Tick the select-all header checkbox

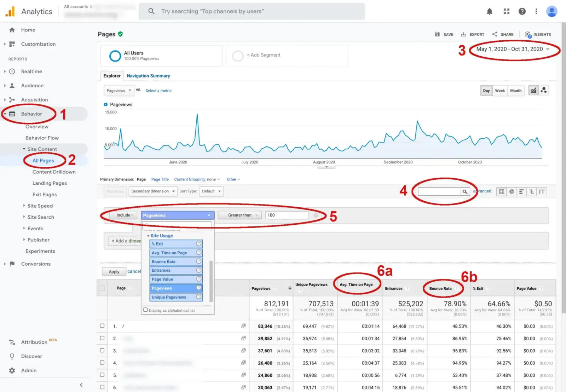102,288
